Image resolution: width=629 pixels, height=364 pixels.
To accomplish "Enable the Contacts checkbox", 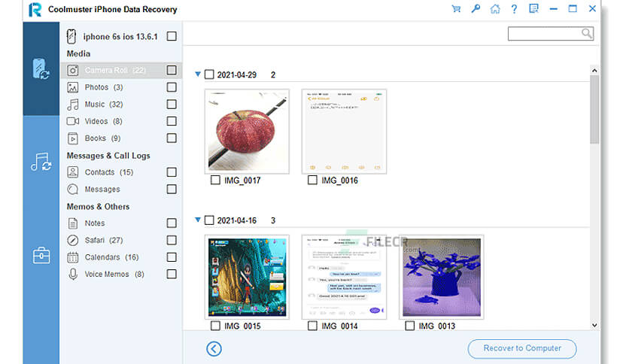I will (x=172, y=172).
